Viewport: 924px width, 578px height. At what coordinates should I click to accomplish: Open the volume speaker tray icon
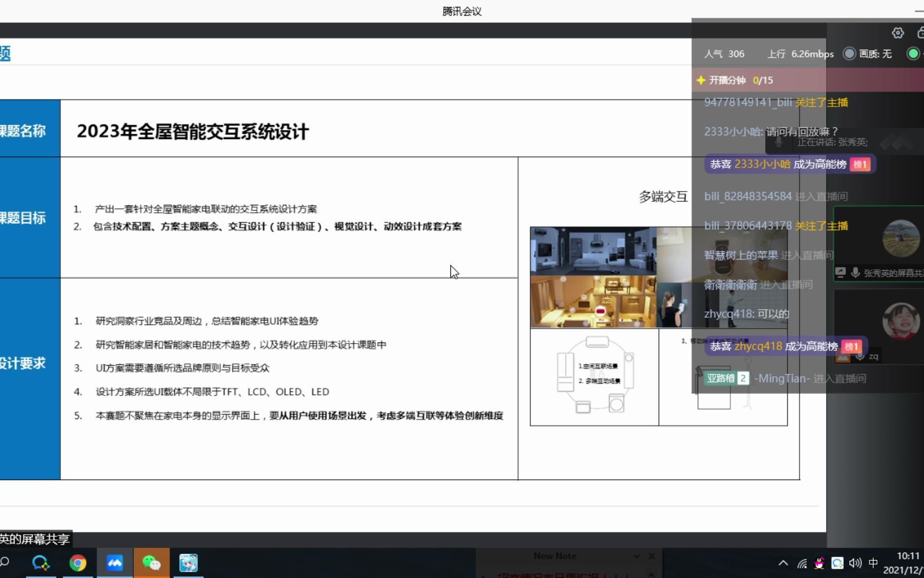click(855, 563)
